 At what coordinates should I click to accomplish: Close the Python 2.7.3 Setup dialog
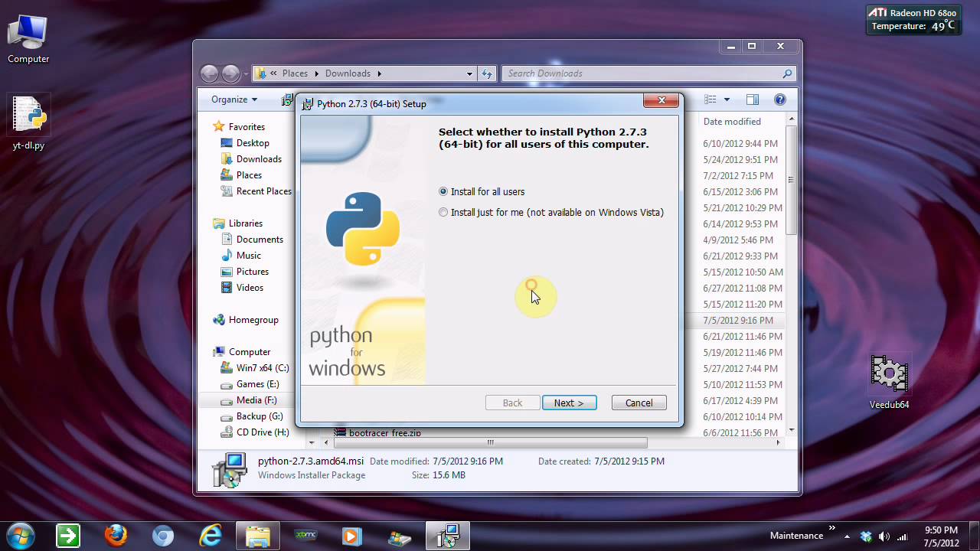(x=661, y=100)
